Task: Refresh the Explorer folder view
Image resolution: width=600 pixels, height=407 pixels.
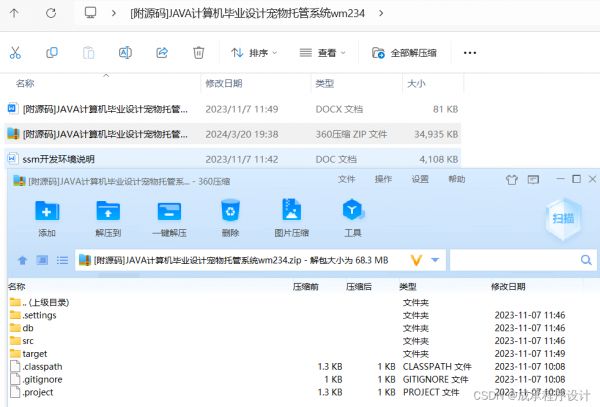Action: point(51,13)
